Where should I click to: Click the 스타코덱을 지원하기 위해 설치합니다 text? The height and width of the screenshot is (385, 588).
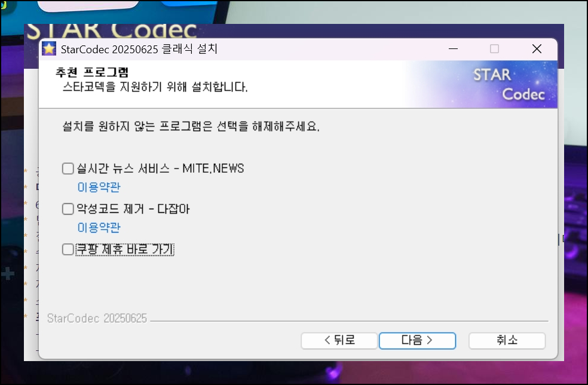coord(155,87)
